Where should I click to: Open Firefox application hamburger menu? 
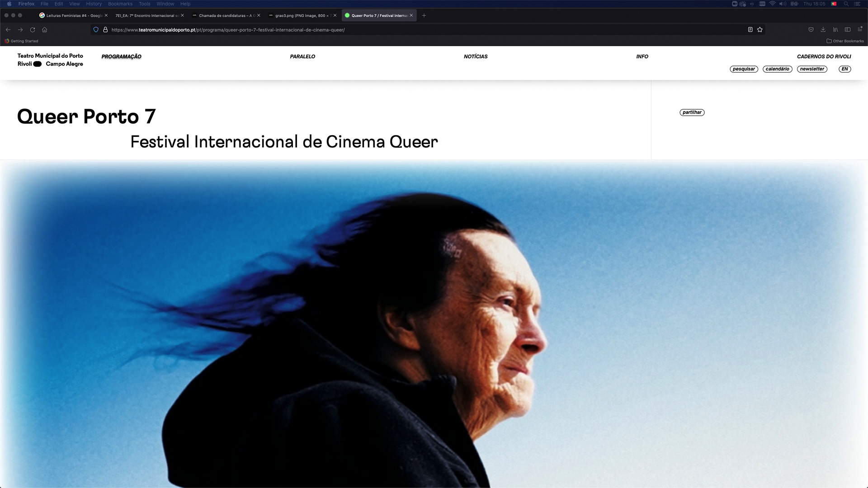(x=860, y=30)
